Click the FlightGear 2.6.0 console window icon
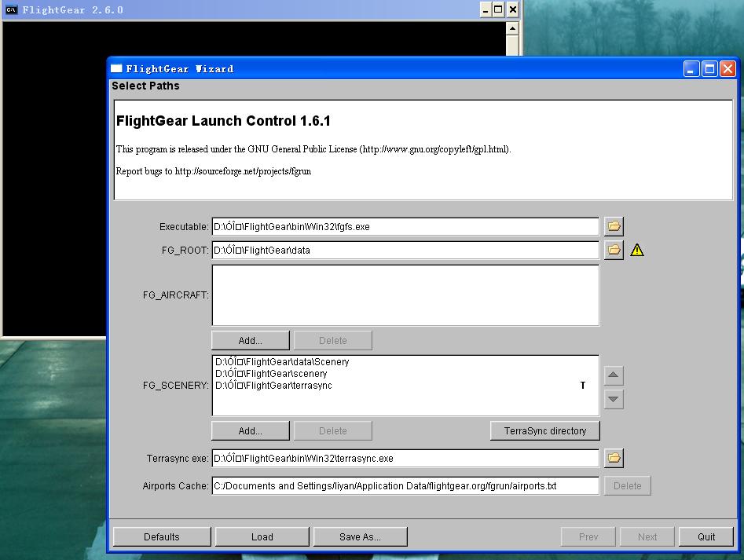744x560 pixels. (11, 10)
